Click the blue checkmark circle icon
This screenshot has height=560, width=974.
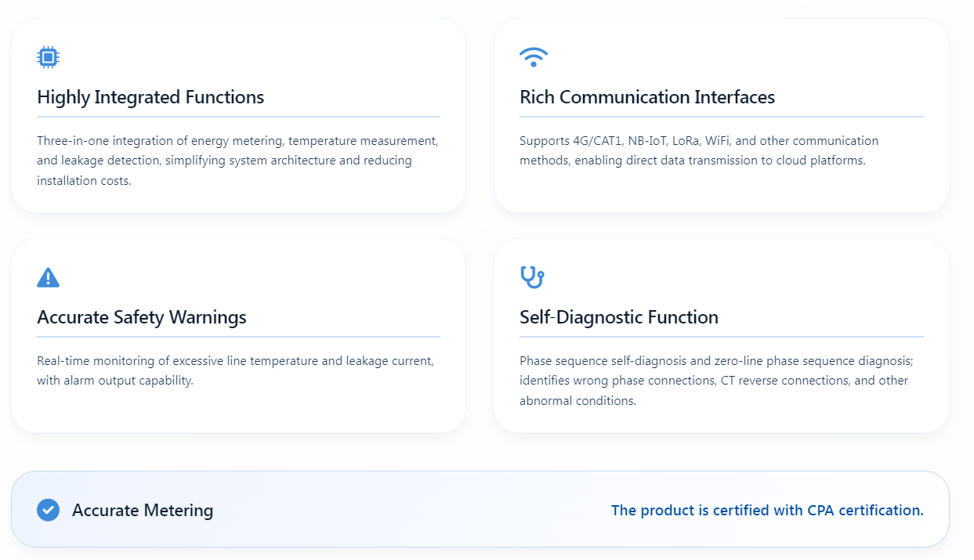49,510
